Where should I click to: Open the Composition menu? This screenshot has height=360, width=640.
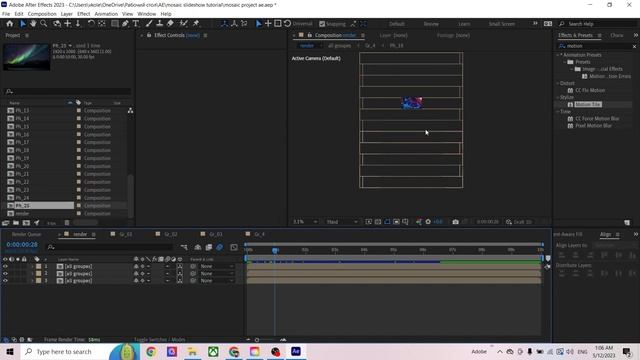tap(42, 14)
